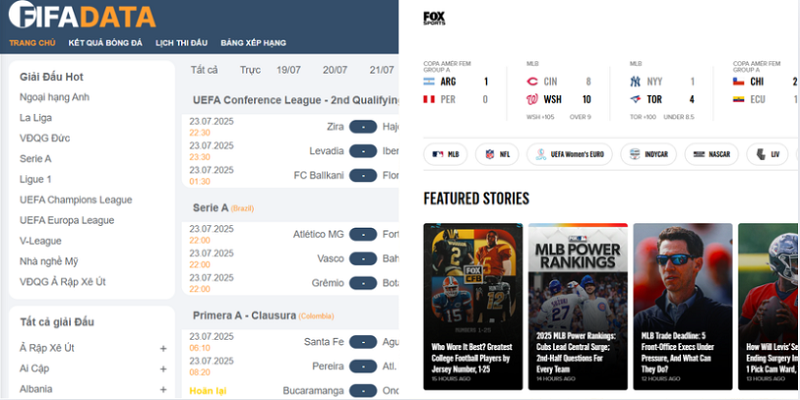Image resolution: width=800 pixels, height=400 pixels.
Task: Expand Ai Cập with plus icon
Action: (x=163, y=369)
